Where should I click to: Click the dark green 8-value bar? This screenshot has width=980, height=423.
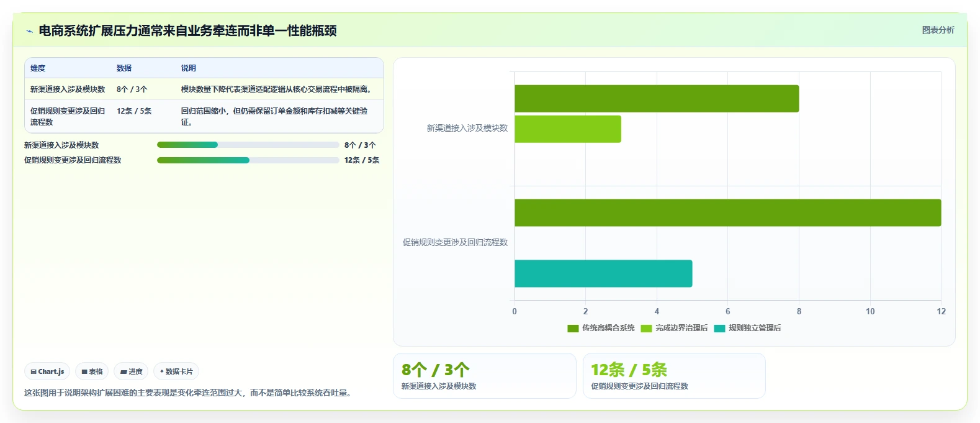click(657, 98)
